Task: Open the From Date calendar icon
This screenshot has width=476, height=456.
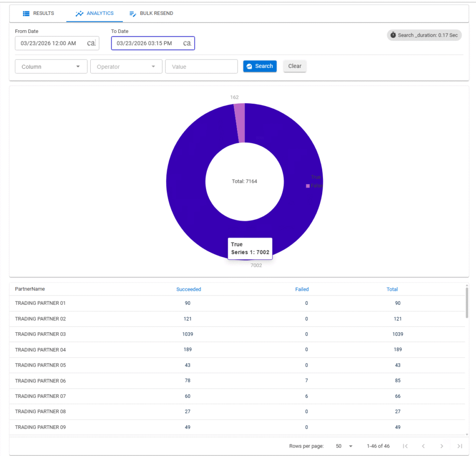Action: coord(91,43)
